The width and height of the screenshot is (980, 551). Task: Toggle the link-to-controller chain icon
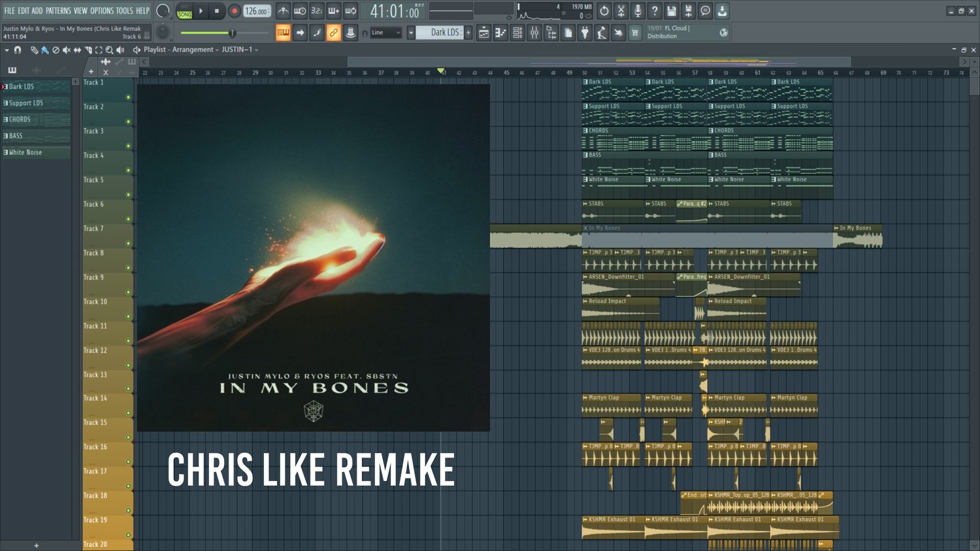[x=334, y=32]
